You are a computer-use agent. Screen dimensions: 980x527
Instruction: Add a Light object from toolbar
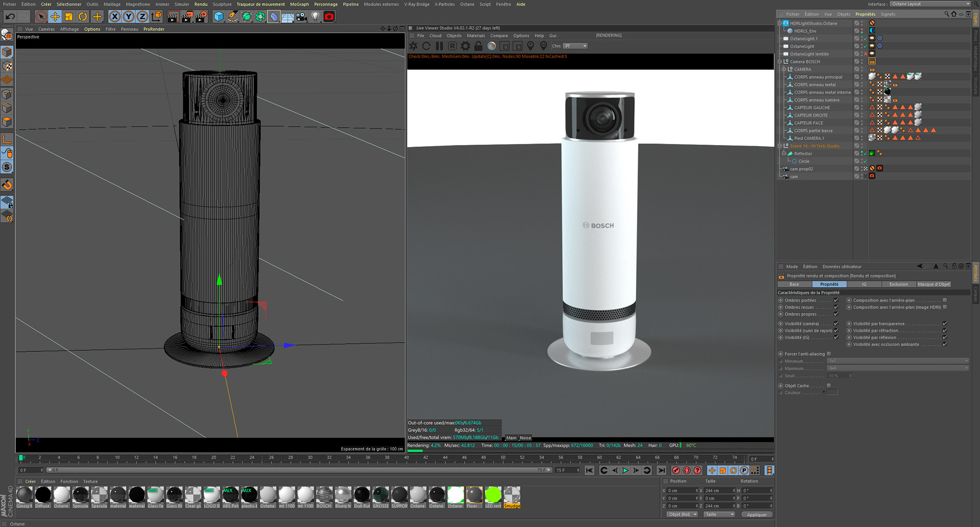[x=315, y=17]
